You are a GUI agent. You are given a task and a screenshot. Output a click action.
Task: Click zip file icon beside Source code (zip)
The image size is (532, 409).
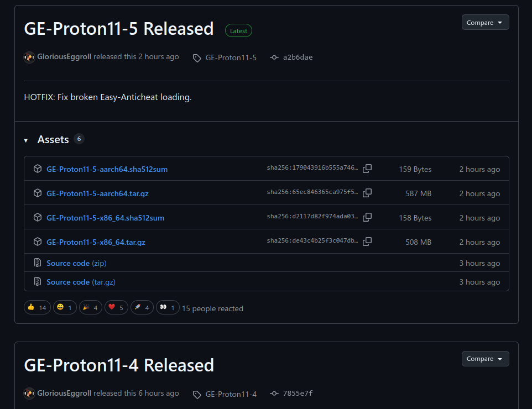click(38, 263)
